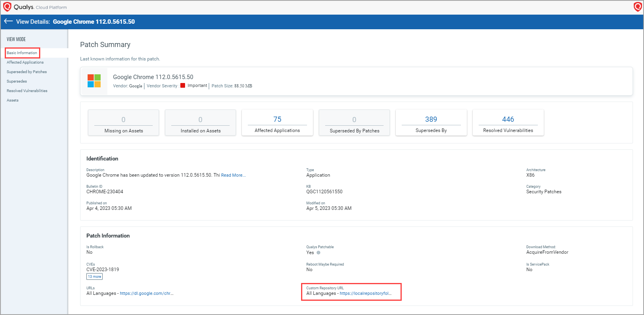Open the 446 Resolved Vulnerabilities card

pos(508,123)
